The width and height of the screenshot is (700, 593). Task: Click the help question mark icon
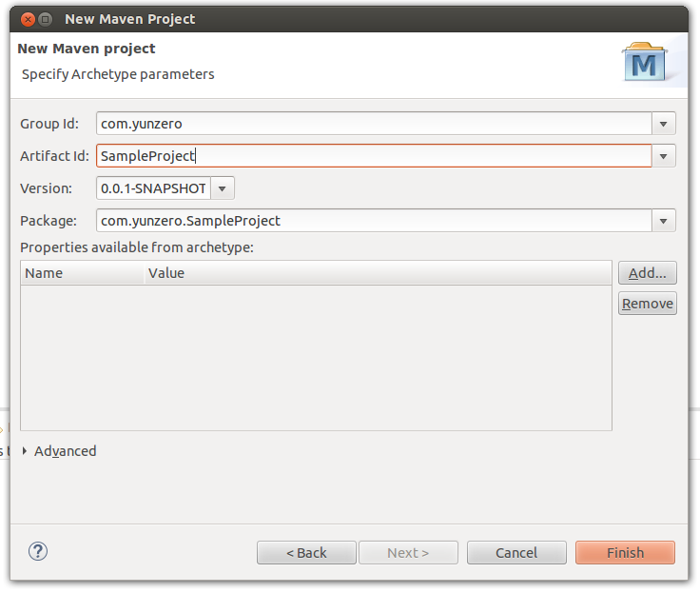click(38, 551)
